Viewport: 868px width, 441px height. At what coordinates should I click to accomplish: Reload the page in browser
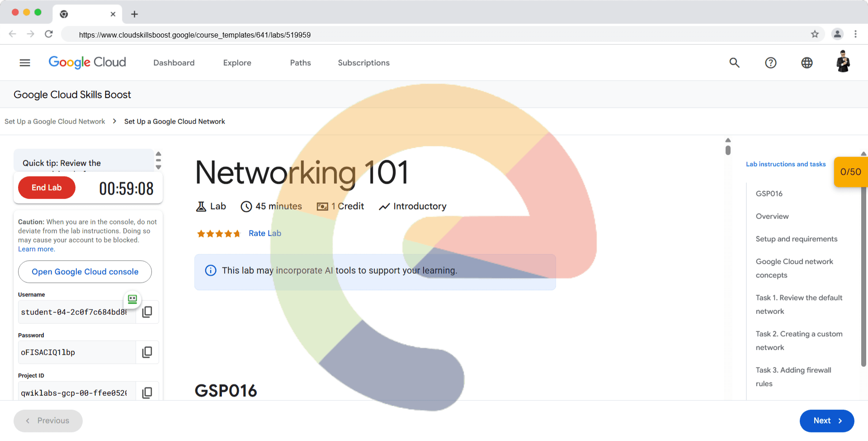click(x=49, y=34)
